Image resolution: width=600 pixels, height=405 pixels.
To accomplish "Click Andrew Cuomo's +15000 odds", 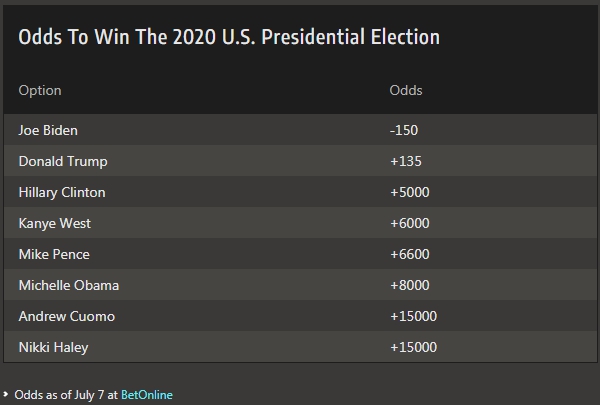I will 413,316.
